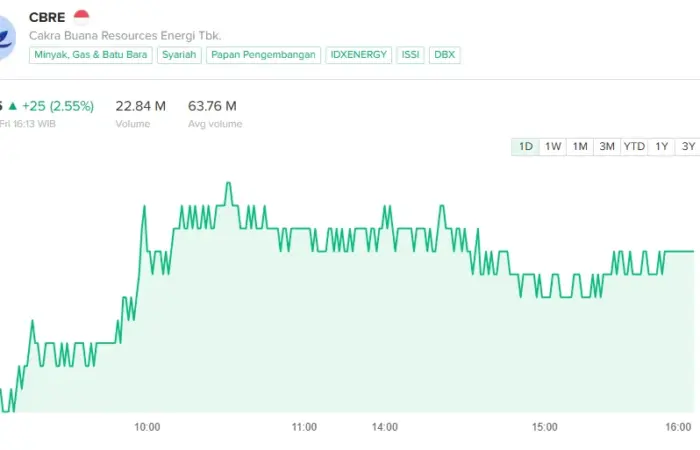Screen dimensions: 700x450
Task: Click the 22.84 M volume value
Action: tap(141, 106)
